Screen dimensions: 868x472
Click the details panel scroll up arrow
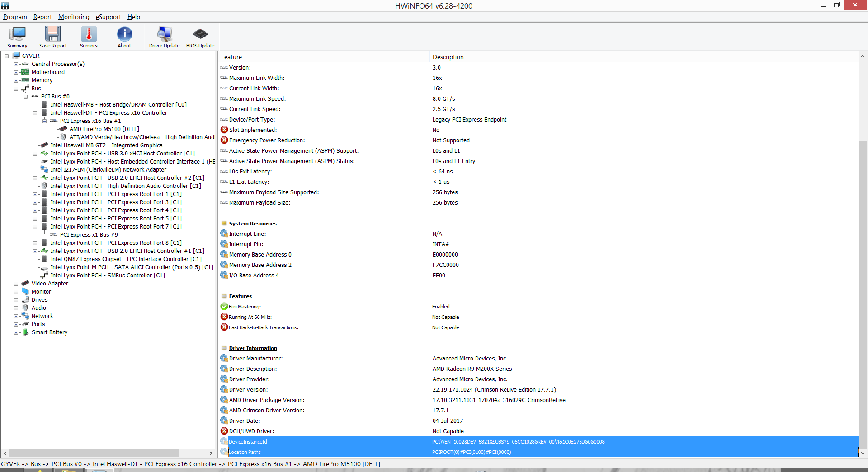click(x=863, y=56)
